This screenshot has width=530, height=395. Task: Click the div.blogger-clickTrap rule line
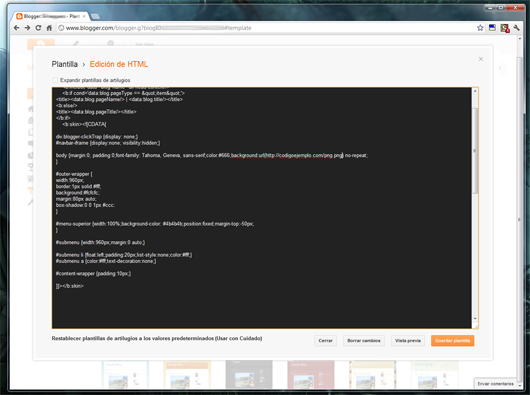pos(97,137)
